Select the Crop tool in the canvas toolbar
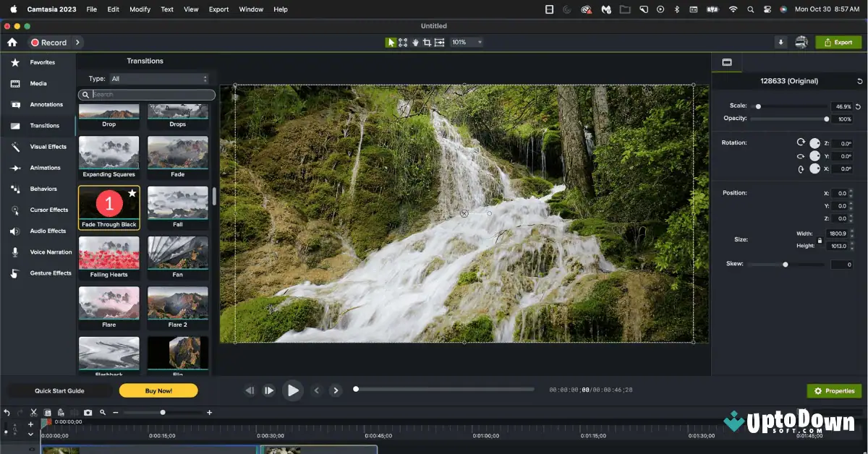The width and height of the screenshot is (868, 454). tap(427, 42)
